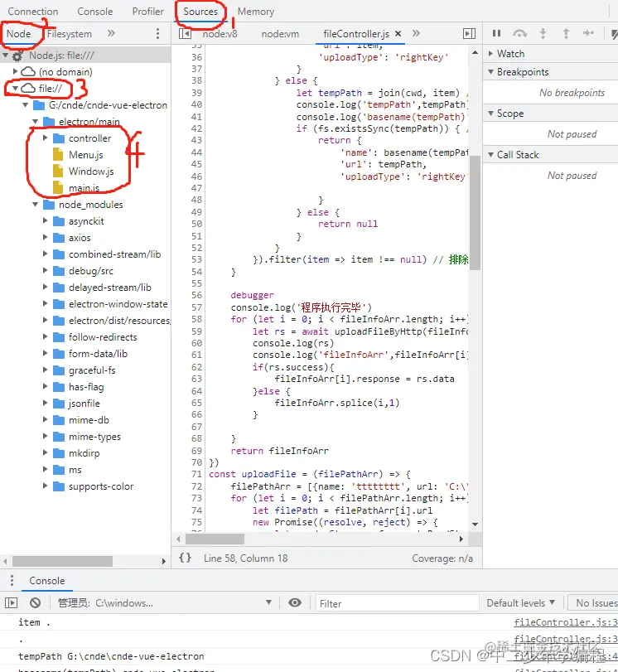Open the console drawer three-dot menu
This screenshot has height=672, width=618.
click(x=12, y=580)
